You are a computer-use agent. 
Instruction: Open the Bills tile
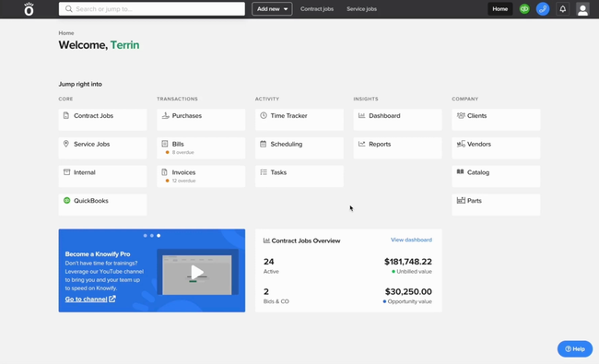point(201,147)
